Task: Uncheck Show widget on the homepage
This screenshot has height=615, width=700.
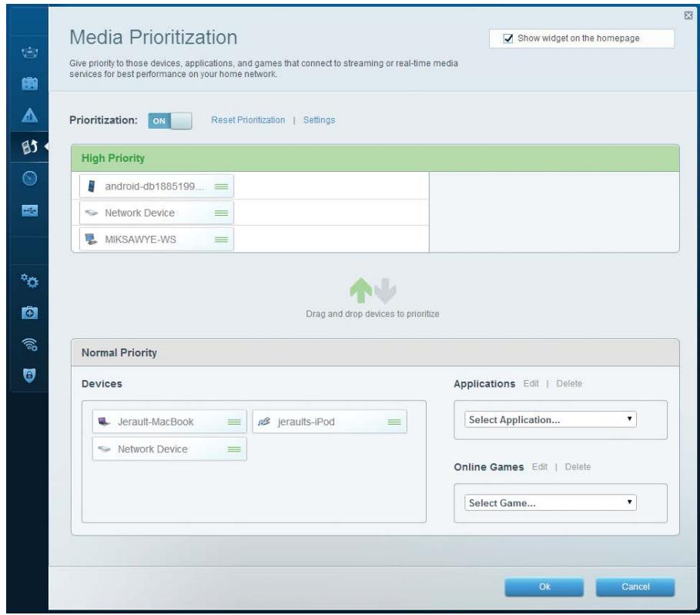Action: (x=508, y=39)
